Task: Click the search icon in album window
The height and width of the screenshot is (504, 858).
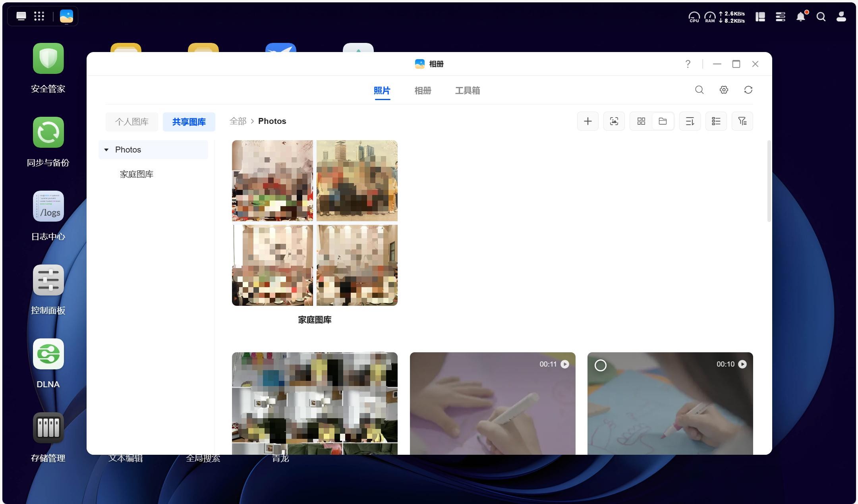Action: 699,90
